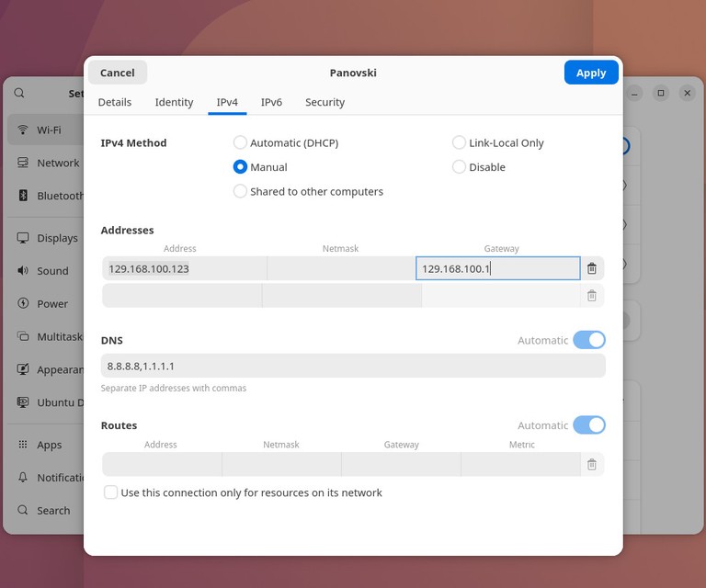Delete the 129.168.100.123 address row
The width and height of the screenshot is (706, 588).
tap(592, 268)
